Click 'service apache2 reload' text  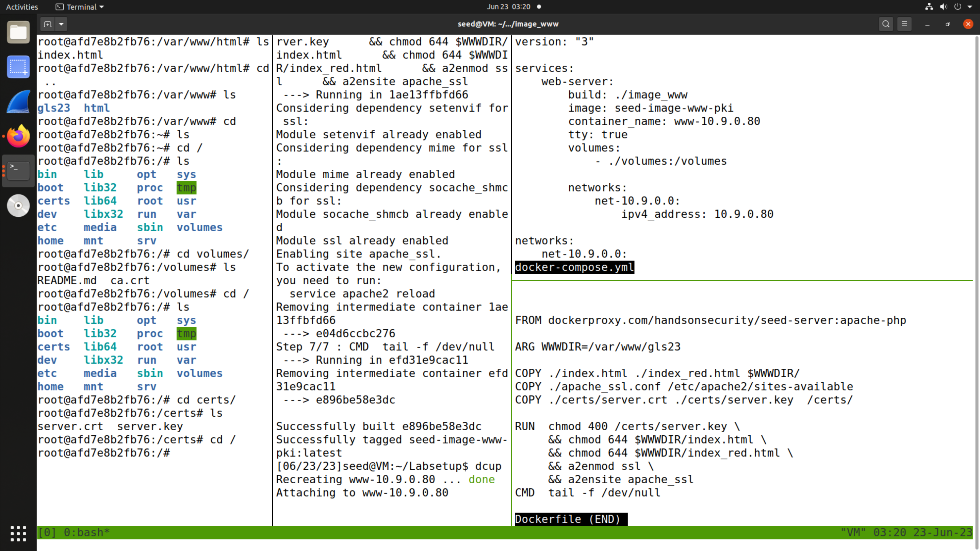(x=362, y=294)
